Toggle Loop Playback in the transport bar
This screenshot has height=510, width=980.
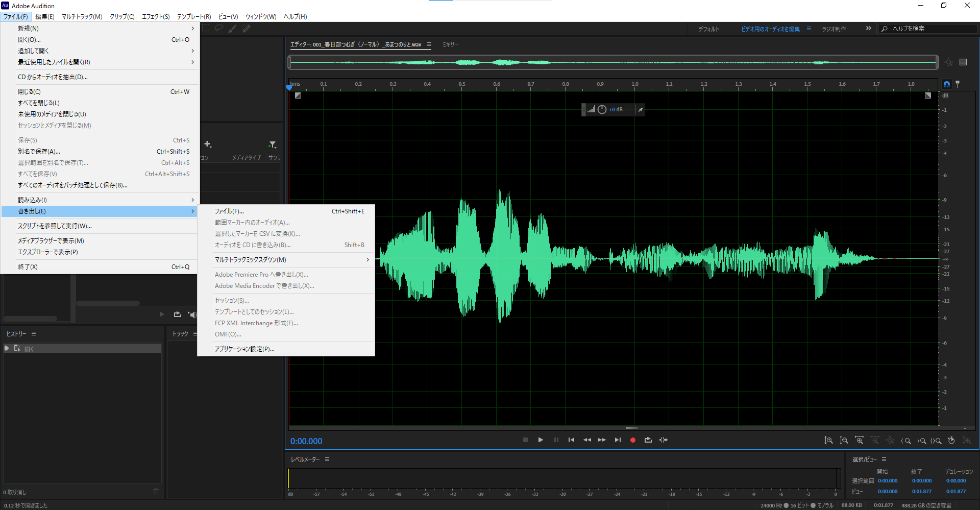[x=648, y=440]
